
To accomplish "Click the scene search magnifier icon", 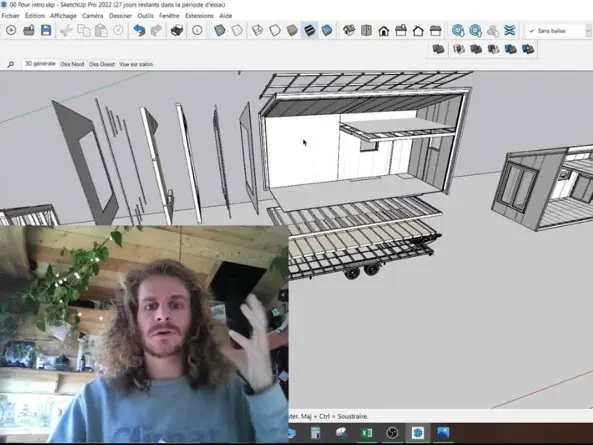I will click(x=11, y=65).
